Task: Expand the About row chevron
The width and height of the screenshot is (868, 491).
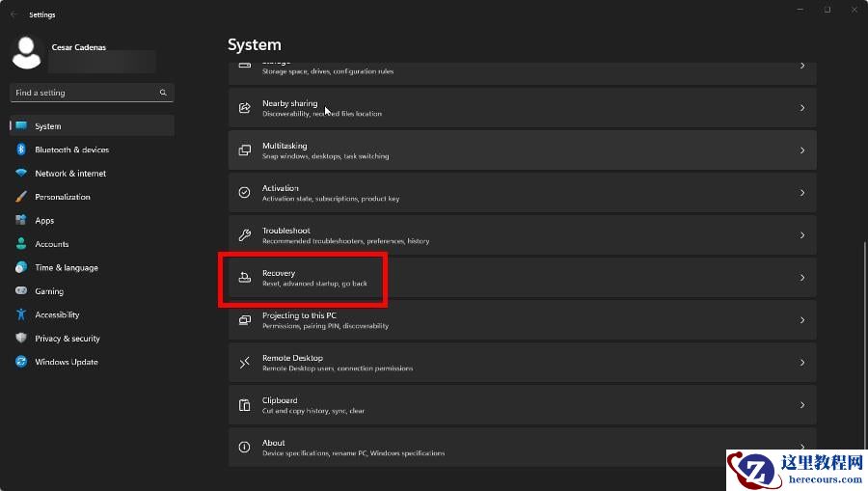Action: pyautogui.click(x=802, y=448)
